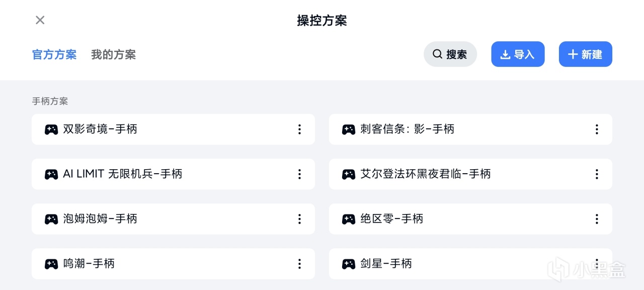Screen dimensions: 644x290
Task: Click the gamepad icon beside 绝区零-手柄
Action: [x=349, y=219]
